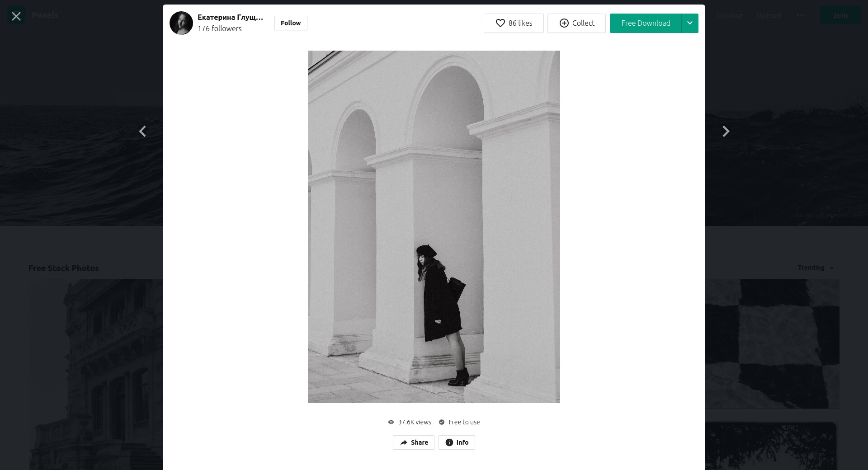The image size is (868, 470).
Task: Expand the download size options arrow
Action: [690, 23]
